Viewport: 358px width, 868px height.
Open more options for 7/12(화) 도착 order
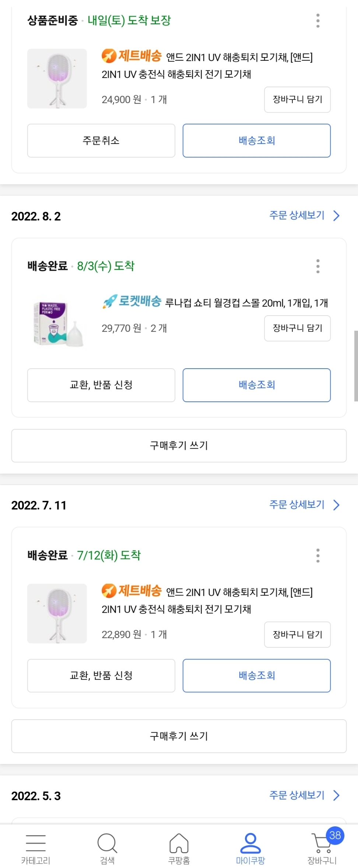(318, 555)
